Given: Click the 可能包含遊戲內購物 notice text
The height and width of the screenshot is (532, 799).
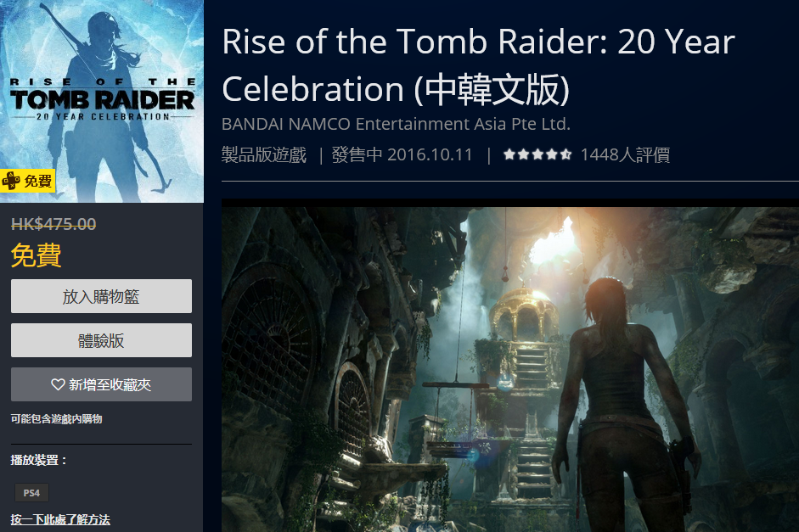Looking at the screenshot, I should 57,418.
